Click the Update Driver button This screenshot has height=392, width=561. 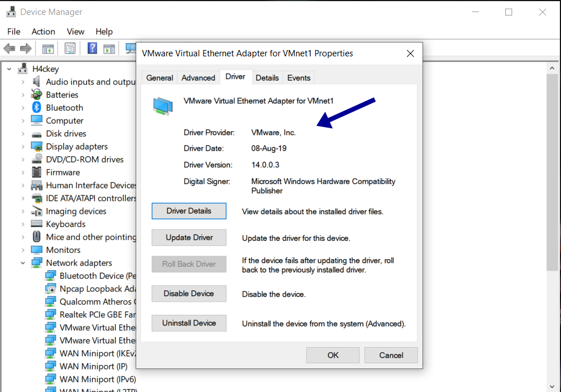[x=189, y=237]
